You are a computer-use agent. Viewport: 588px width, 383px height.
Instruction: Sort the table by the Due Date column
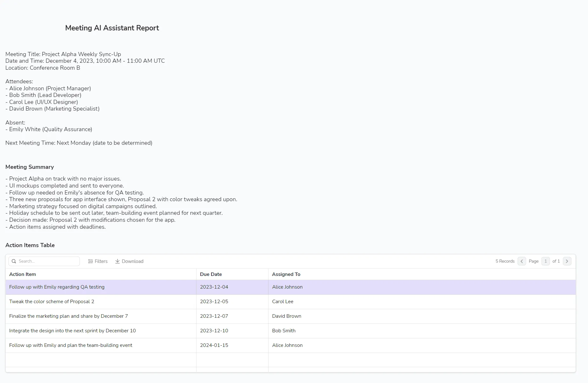click(x=211, y=274)
